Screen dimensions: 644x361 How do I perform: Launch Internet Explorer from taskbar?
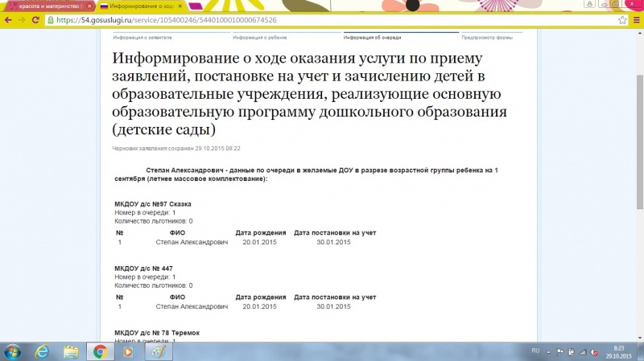[x=42, y=352]
